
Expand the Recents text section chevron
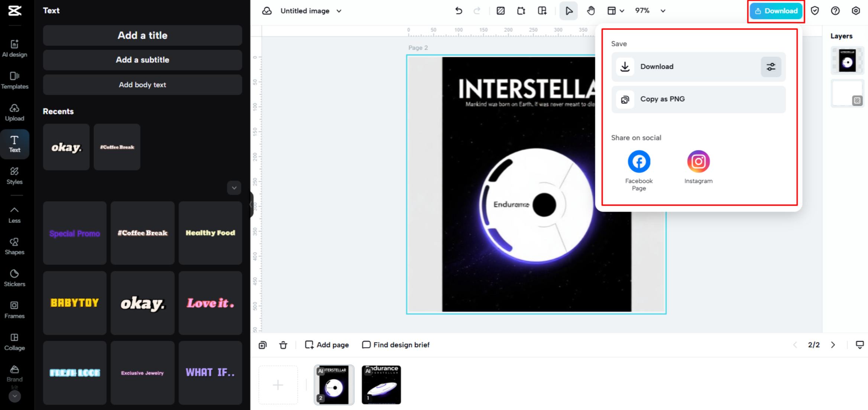(234, 188)
